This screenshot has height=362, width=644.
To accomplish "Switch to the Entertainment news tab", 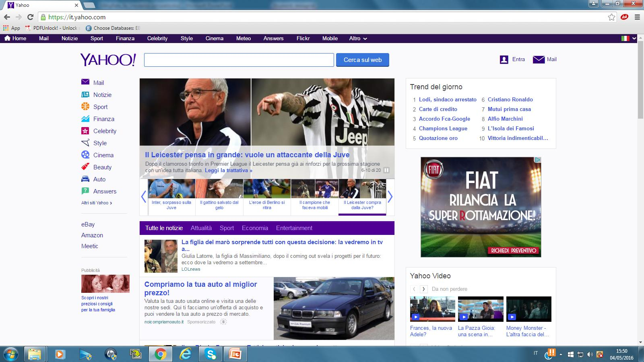I will [x=294, y=228].
